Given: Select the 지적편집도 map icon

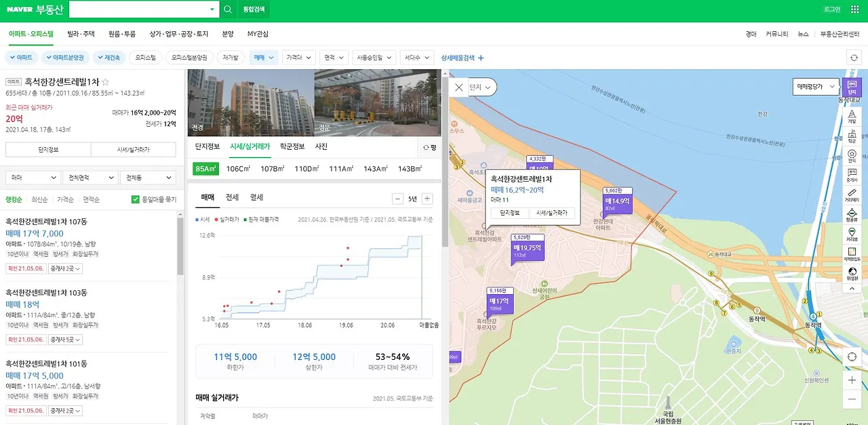Looking at the screenshot, I should pos(852,255).
